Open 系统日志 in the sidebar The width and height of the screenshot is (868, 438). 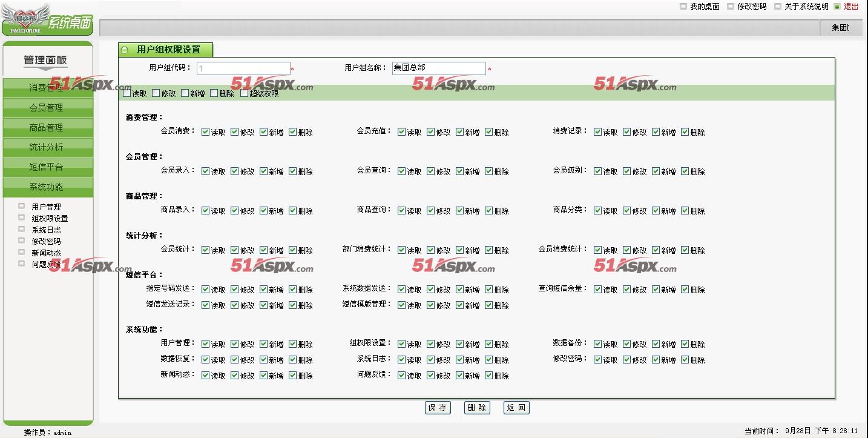46,230
